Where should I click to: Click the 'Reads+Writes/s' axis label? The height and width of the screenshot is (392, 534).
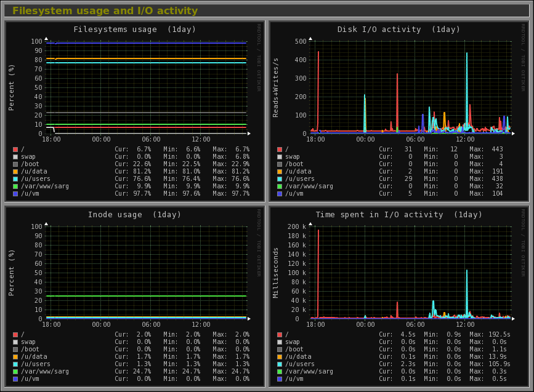pos(275,87)
